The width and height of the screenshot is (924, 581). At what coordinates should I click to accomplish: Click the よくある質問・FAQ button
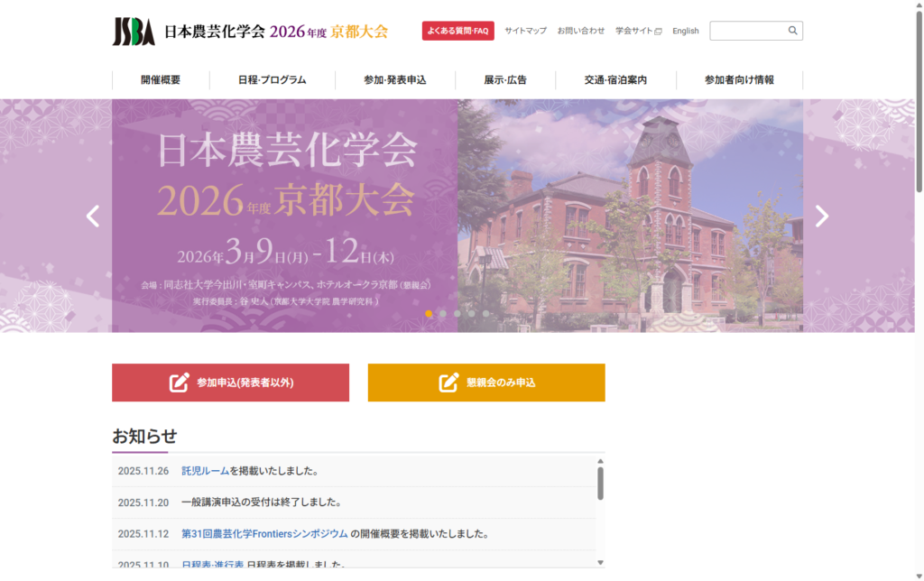457,30
